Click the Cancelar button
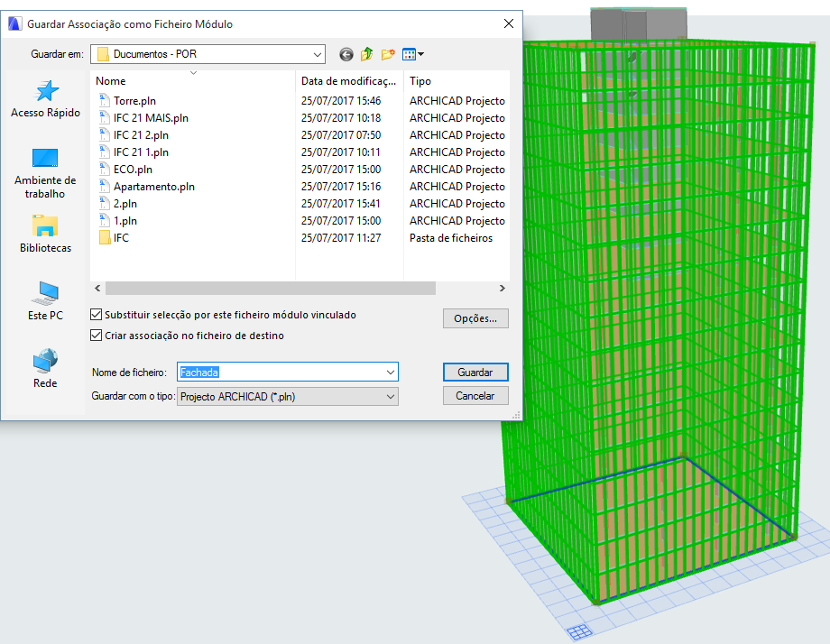Image resolution: width=830 pixels, height=644 pixels. [475, 396]
